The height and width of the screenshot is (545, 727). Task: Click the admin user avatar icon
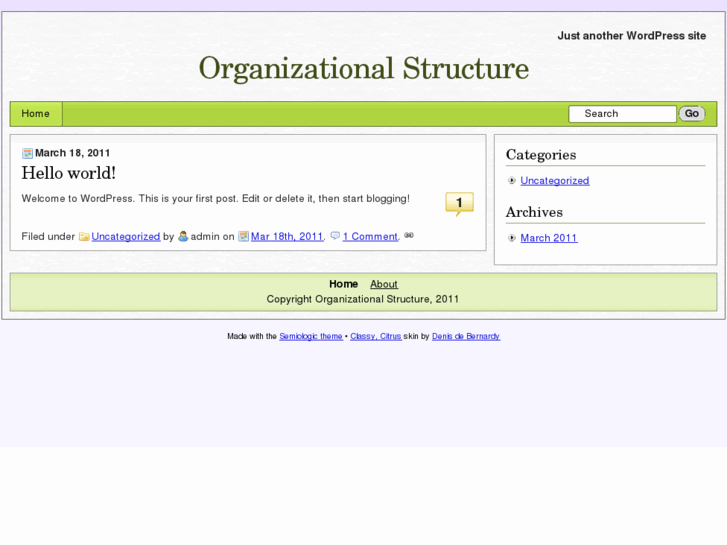pos(183,236)
